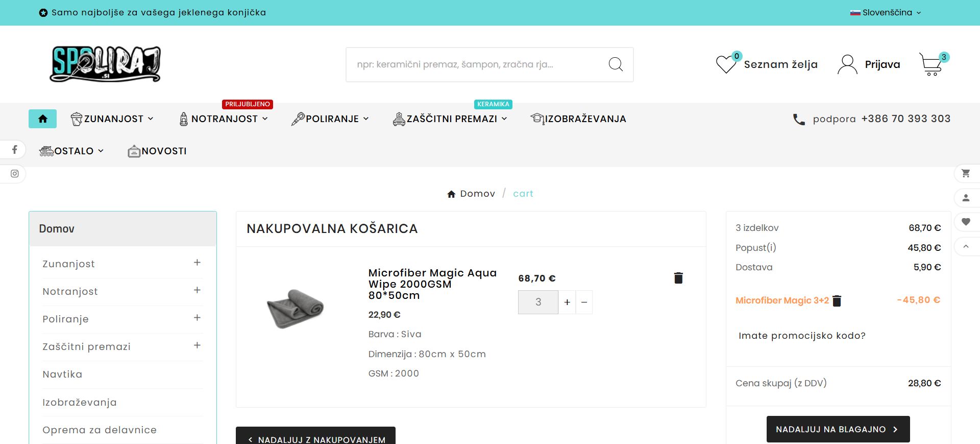Click the Spoliraj logo
The width and height of the screenshot is (980, 444).
coord(105,64)
